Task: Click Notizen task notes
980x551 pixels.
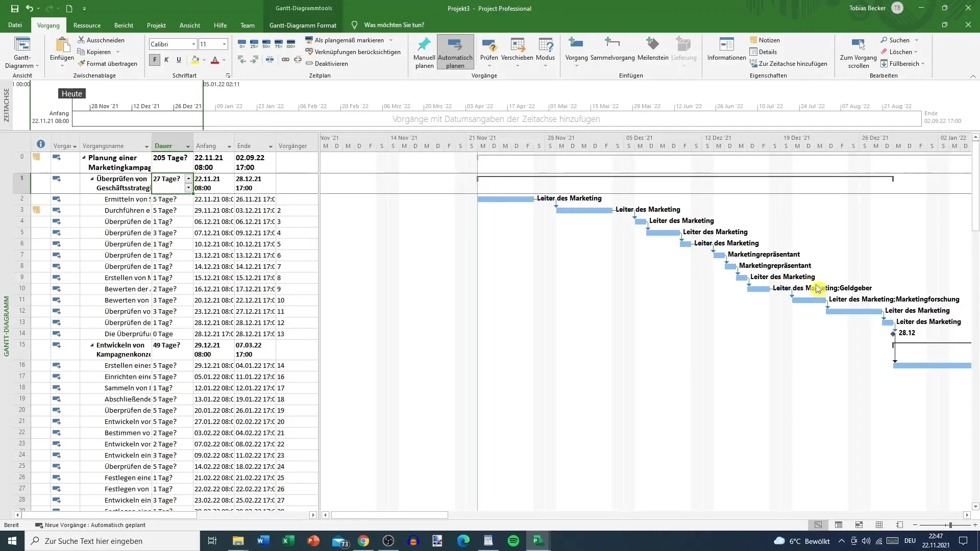Action: 765,40
